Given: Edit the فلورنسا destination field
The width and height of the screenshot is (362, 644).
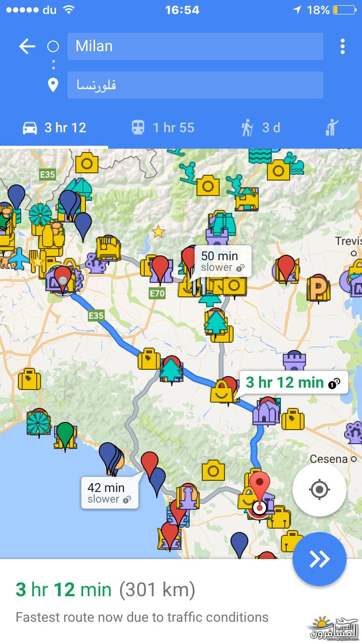Looking at the screenshot, I should tap(195, 85).
